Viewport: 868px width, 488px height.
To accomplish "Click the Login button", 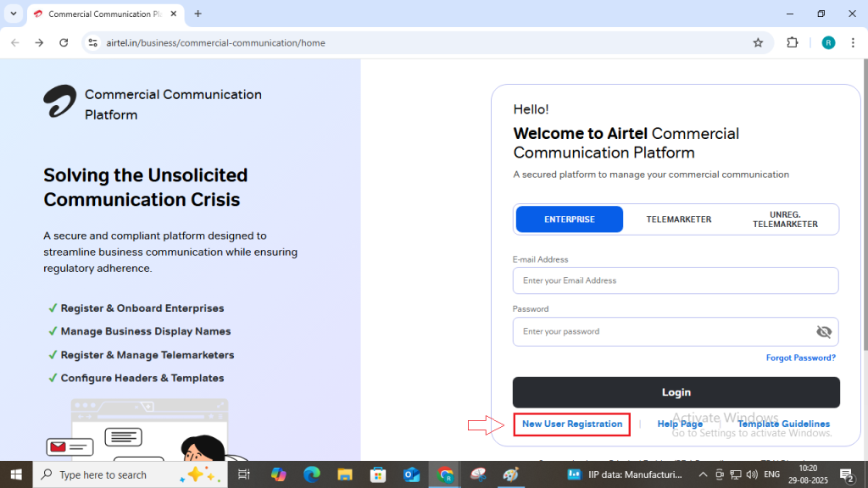I will pyautogui.click(x=676, y=392).
